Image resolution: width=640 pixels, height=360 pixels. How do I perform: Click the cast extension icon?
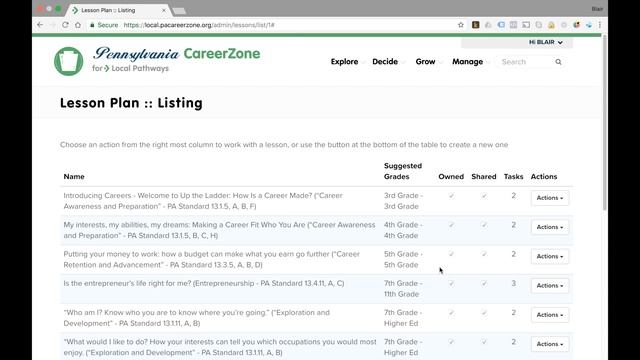click(526, 25)
